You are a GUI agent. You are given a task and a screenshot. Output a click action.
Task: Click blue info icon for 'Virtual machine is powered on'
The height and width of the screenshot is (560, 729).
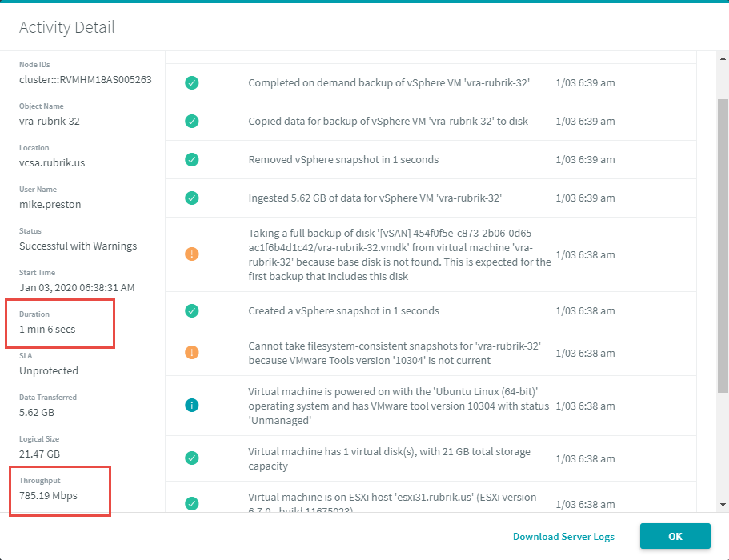click(191, 406)
